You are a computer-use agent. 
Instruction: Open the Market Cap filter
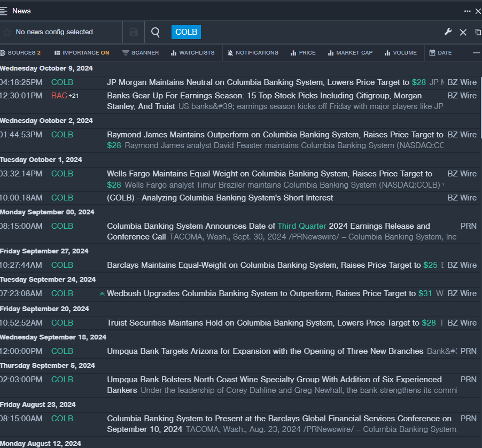click(x=350, y=53)
